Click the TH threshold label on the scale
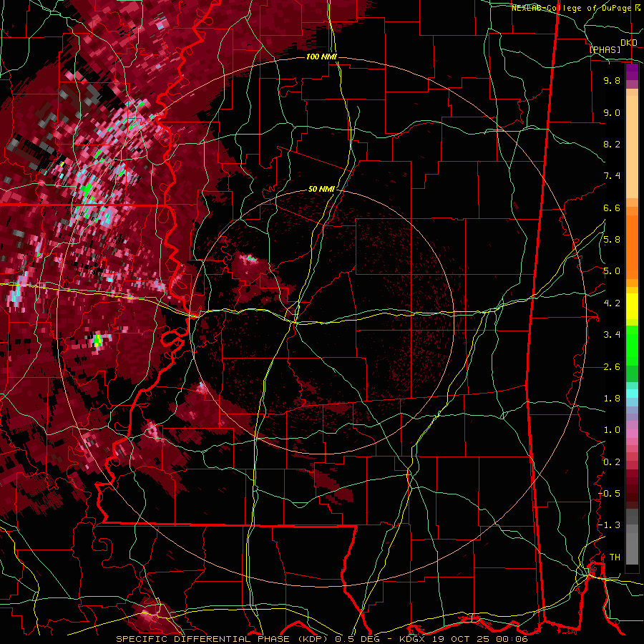The width and height of the screenshot is (644, 644). (615, 557)
